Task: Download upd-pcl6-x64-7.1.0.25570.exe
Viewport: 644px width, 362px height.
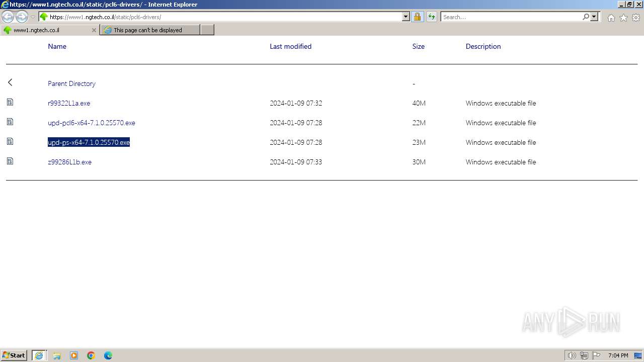Action: click(92, 123)
